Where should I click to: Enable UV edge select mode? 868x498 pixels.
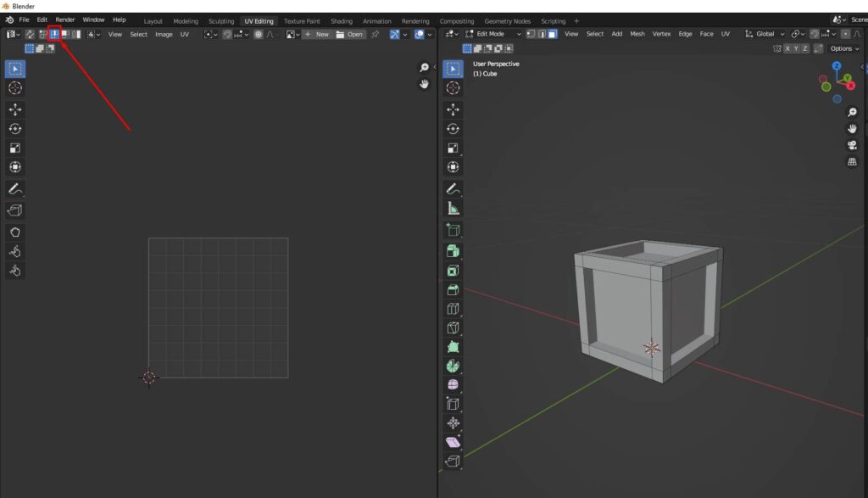coord(54,34)
